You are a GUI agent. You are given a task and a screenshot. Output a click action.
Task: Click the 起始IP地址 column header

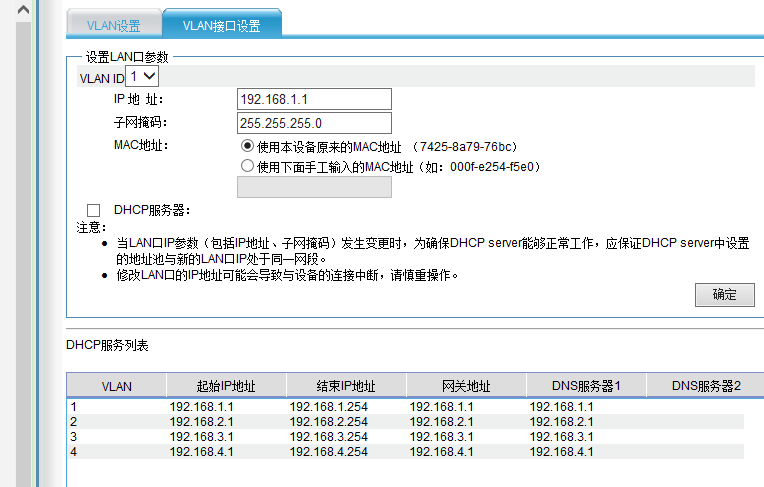tap(226, 386)
